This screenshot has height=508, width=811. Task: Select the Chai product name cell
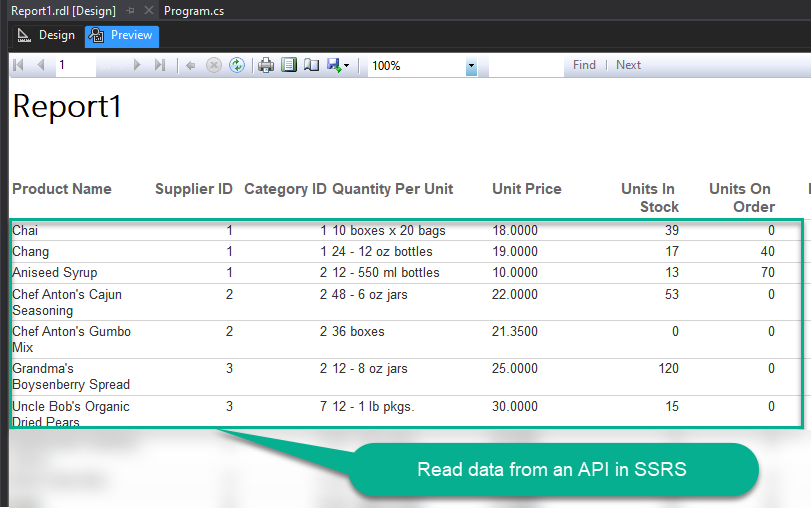point(25,230)
